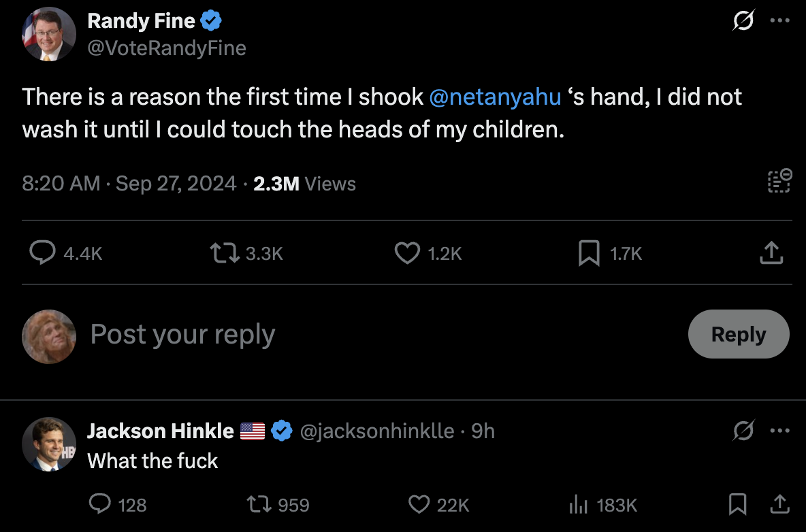This screenshot has height=532, width=806.
Task: Bookmark Jackson Hinkle's reply
Action: (x=738, y=505)
